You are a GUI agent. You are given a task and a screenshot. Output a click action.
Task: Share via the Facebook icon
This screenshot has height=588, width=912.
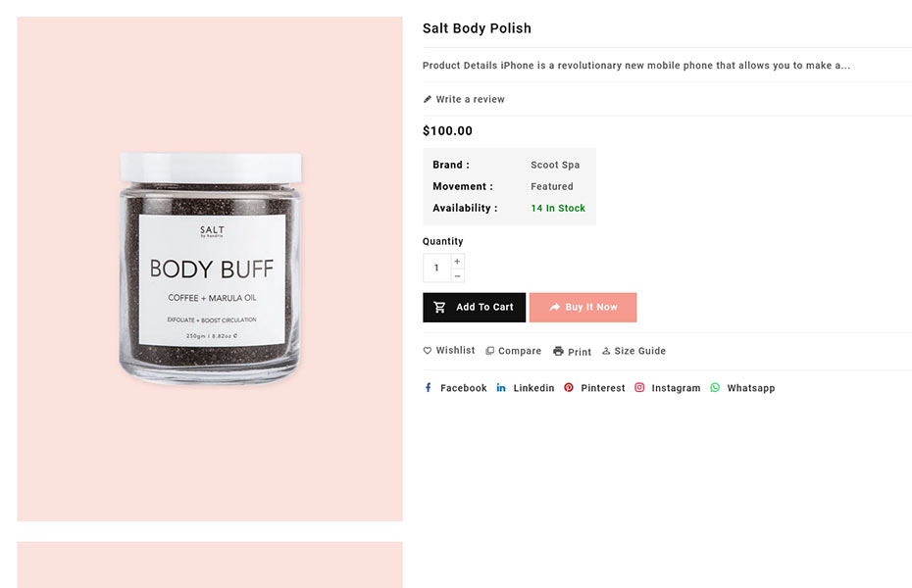[x=428, y=388]
